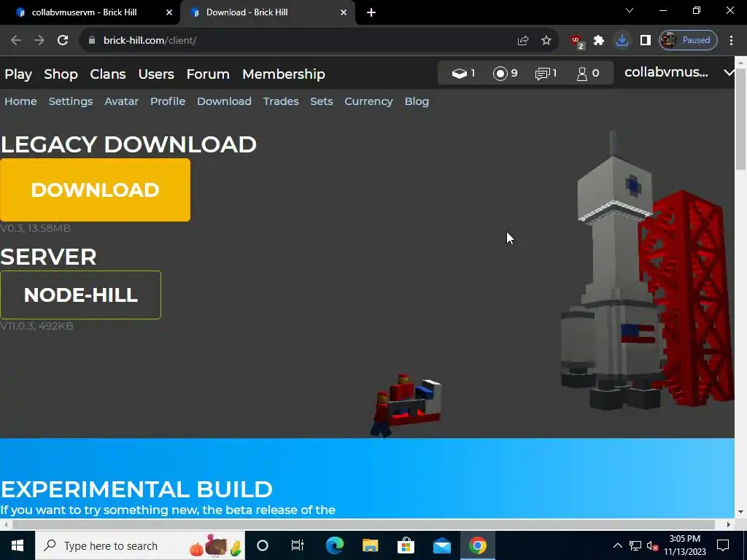Open the Currency sub-navigation link
747x560 pixels.
368,101
